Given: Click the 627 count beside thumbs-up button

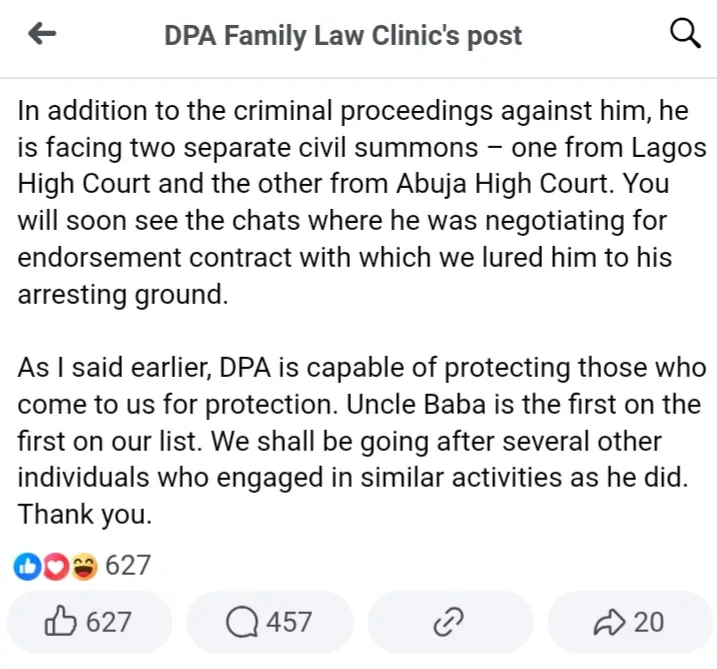Looking at the screenshot, I should (x=109, y=623).
